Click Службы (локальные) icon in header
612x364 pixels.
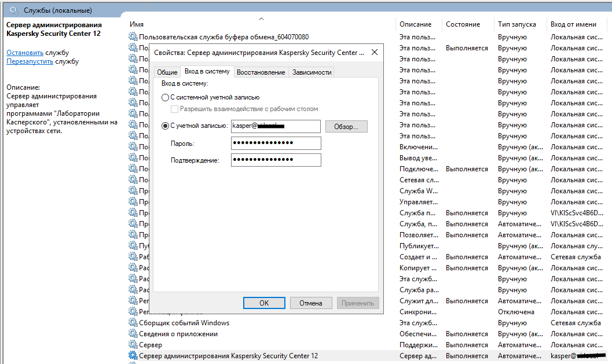point(14,10)
